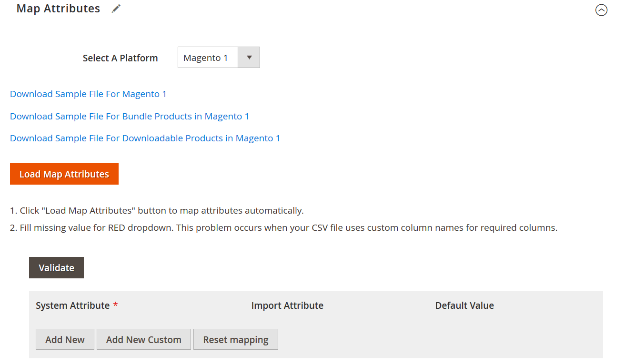This screenshot has height=364, width=624.
Task: Collapse the Map Attributes section with the chevron icon
Action: point(601,10)
